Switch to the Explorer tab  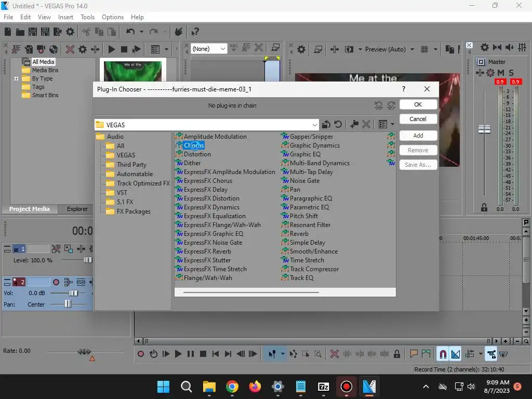(x=77, y=209)
